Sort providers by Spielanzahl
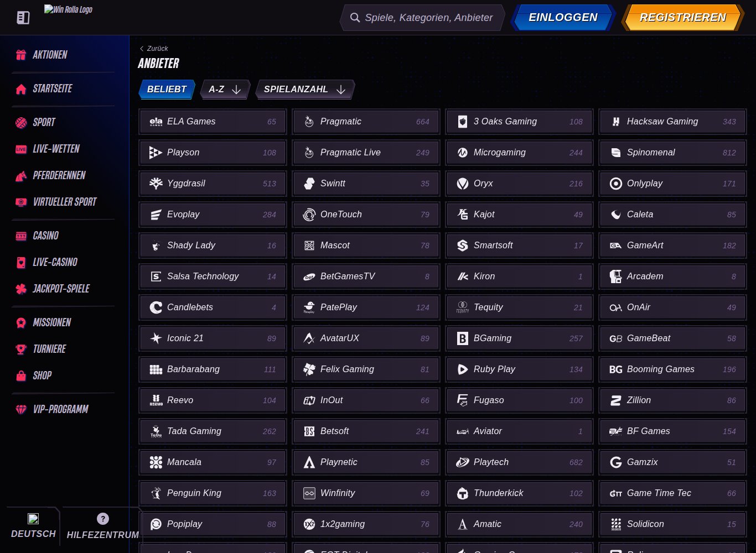 tap(305, 90)
